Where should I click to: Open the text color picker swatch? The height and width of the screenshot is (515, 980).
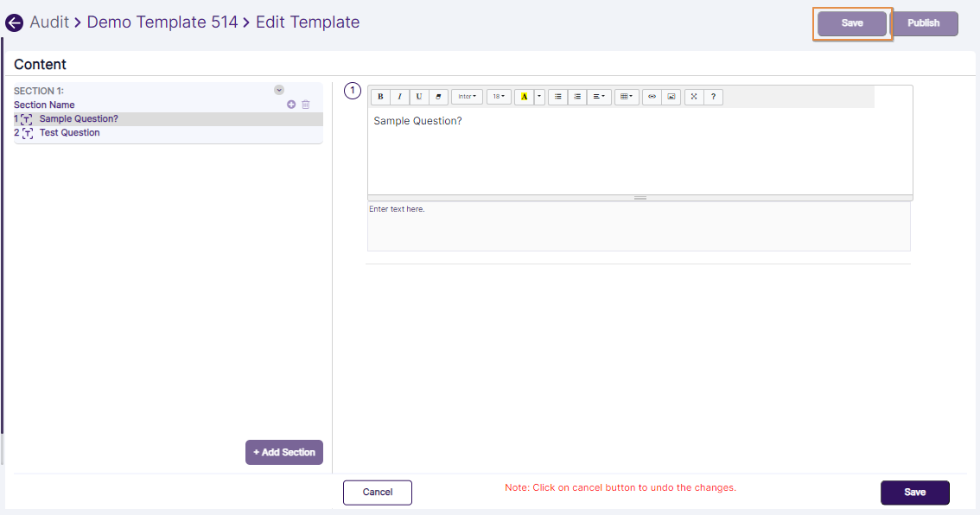(525, 96)
